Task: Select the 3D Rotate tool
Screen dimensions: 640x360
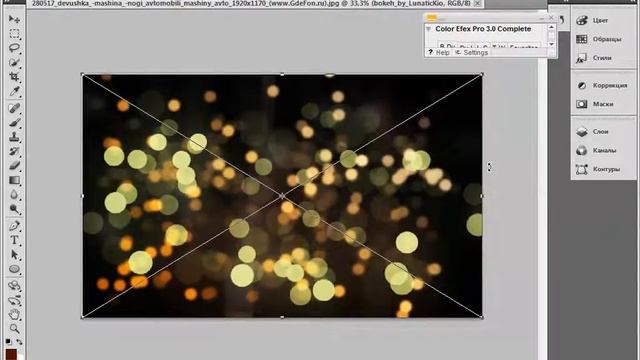Action: (14, 286)
